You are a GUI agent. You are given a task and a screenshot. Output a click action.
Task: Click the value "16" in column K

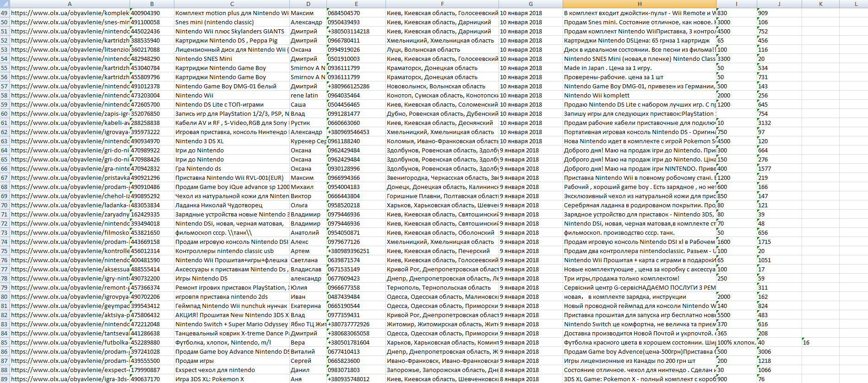pyautogui.click(x=821, y=342)
